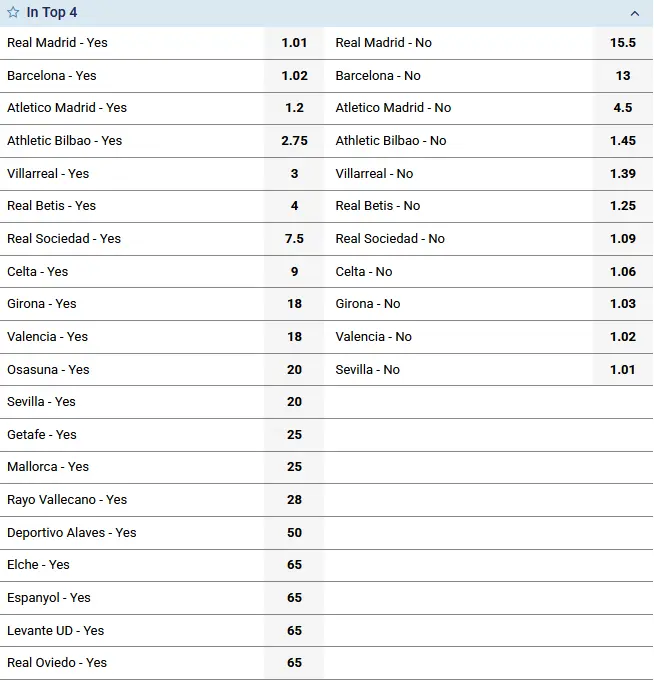Select Real Madrid - Yes odds 1.01
The height and width of the screenshot is (680, 654).
tap(294, 43)
